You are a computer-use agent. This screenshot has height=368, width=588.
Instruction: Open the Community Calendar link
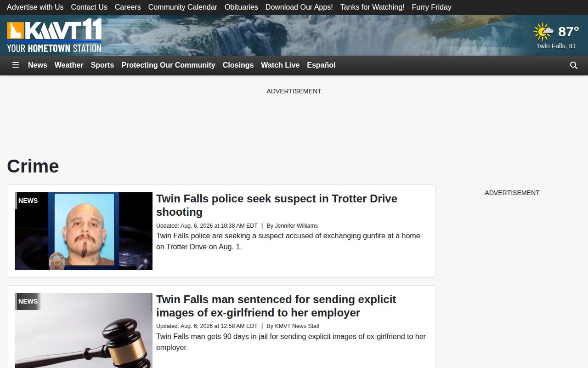183,7
